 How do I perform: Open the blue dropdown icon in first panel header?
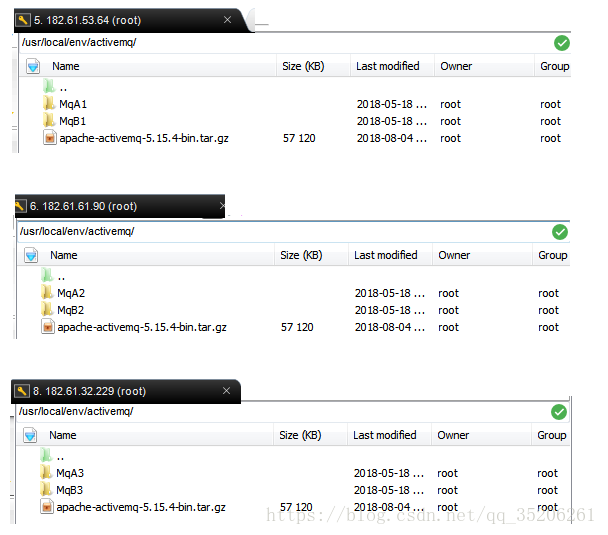(x=33, y=66)
